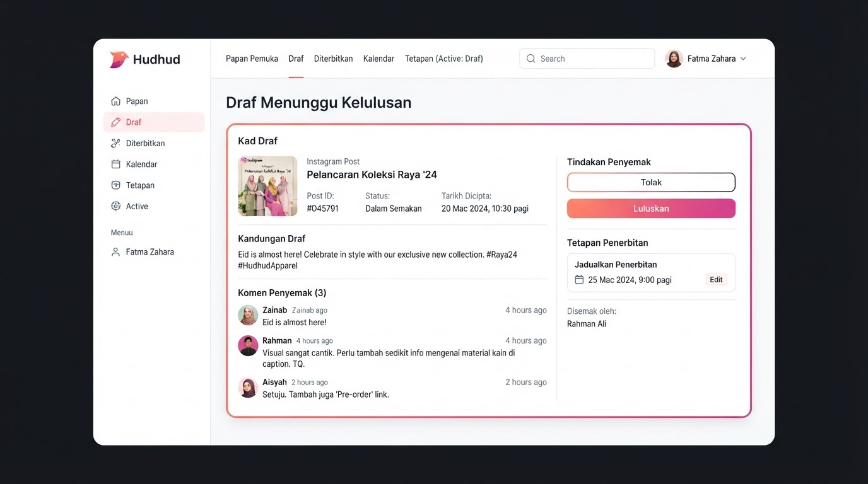Image resolution: width=868 pixels, height=484 pixels.
Task: Click the Post ID value #045791
Action: (322, 209)
